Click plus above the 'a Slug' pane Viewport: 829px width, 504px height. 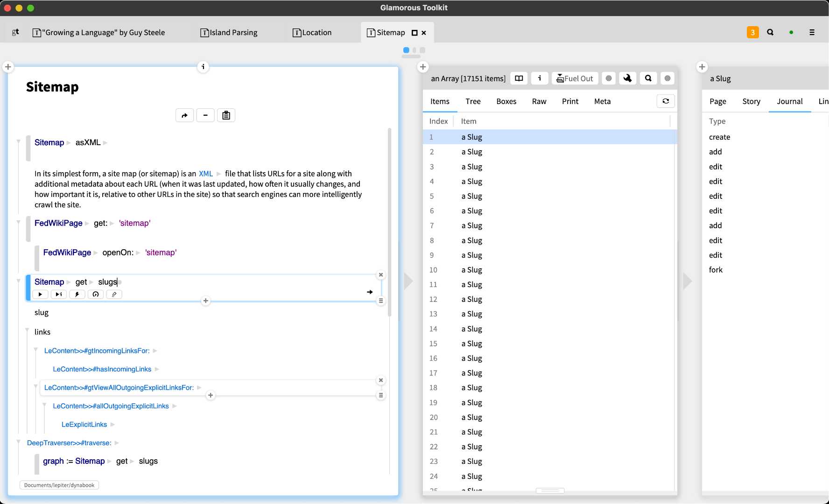702,67
